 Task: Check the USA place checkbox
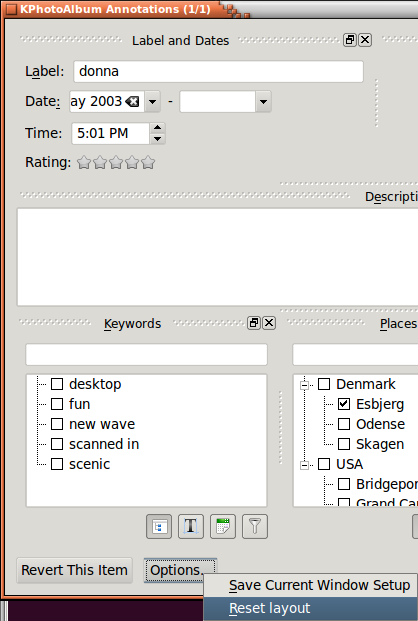pos(324,464)
